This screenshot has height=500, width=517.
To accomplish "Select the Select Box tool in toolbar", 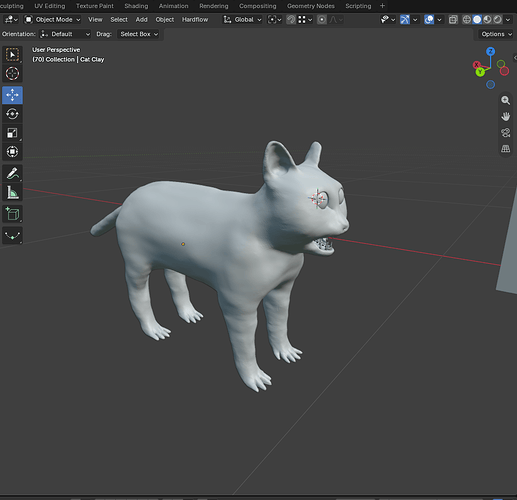I will [12, 55].
